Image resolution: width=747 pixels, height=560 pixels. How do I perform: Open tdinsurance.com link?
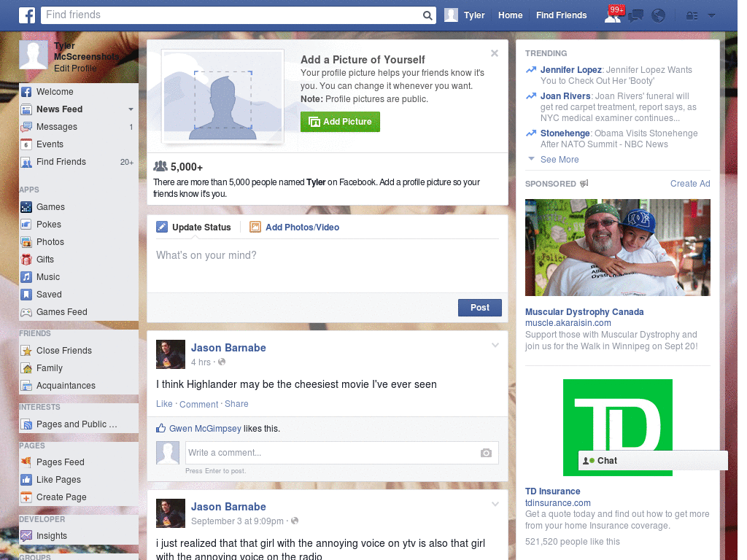coord(558,503)
